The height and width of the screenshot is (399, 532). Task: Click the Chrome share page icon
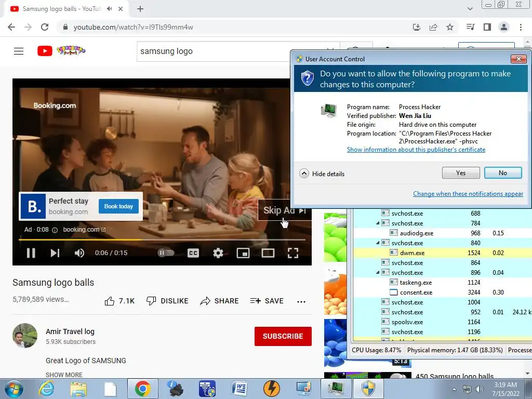tap(433, 27)
